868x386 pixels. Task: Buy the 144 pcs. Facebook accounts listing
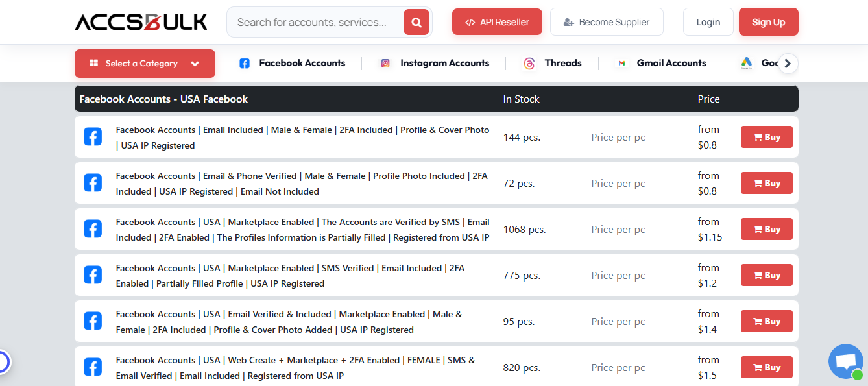pos(767,137)
